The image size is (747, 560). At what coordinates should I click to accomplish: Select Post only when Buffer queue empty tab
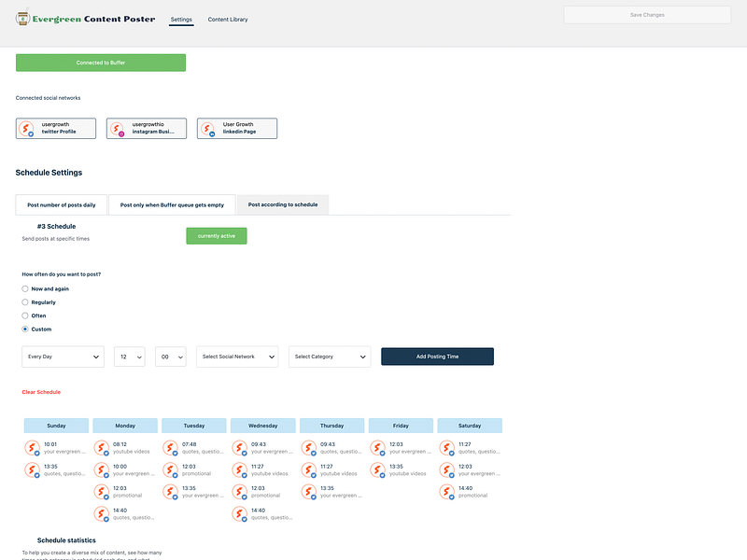click(x=172, y=204)
